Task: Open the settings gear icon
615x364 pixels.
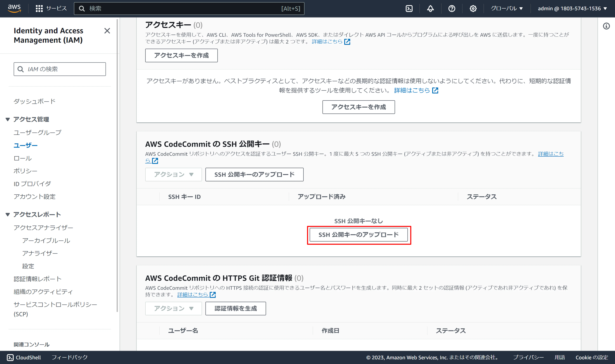Action: (x=473, y=9)
